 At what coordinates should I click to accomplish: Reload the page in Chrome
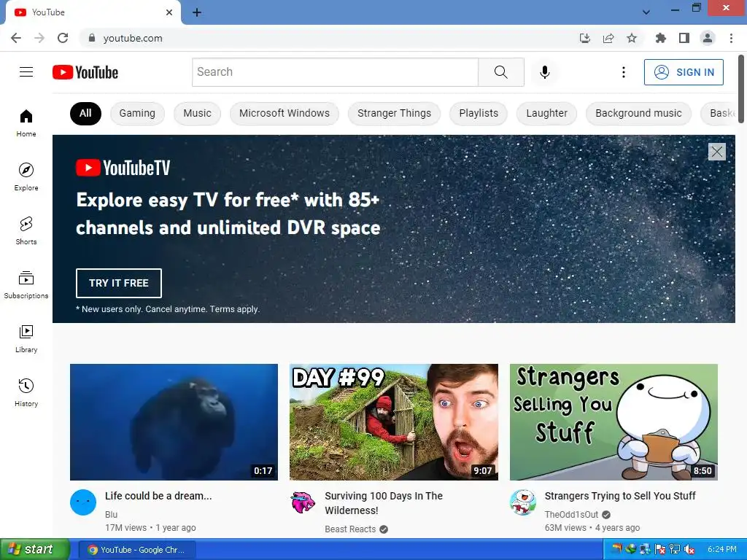coord(63,38)
